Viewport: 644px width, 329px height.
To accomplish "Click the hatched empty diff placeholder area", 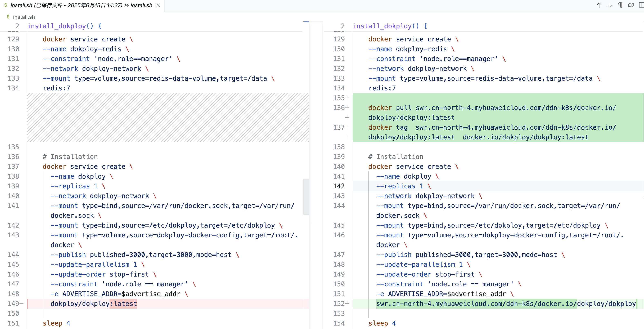I will tap(168, 118).
